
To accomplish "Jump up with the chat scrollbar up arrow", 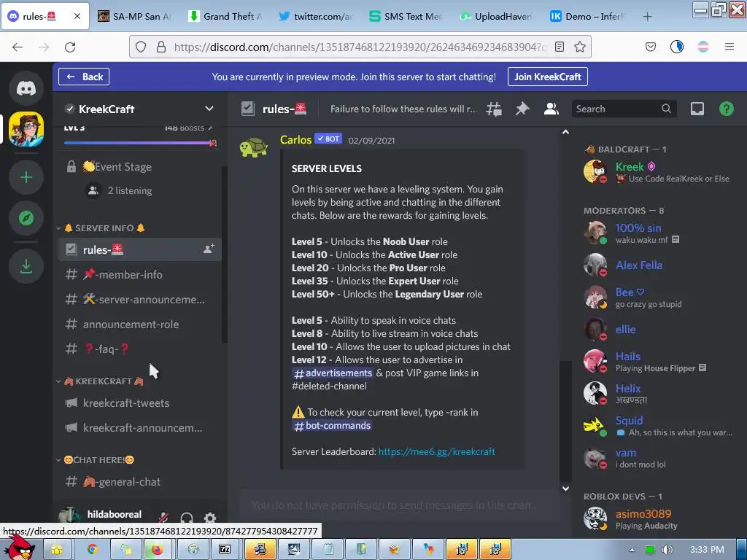I will (x=565, y=132).
